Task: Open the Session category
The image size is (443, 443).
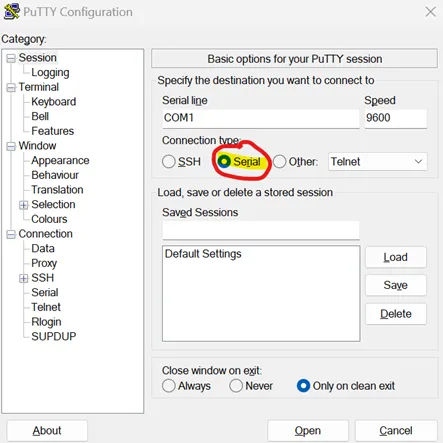Action: 37,58
